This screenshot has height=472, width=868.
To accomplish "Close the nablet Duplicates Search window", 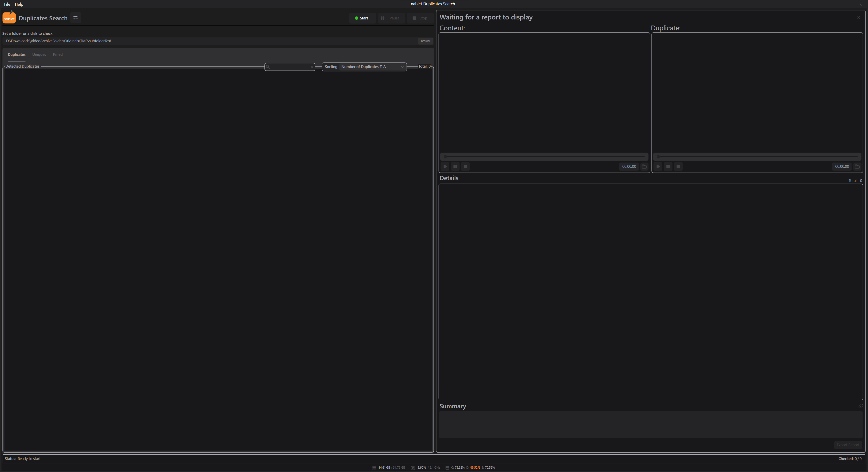I will [x=860, y=4].
